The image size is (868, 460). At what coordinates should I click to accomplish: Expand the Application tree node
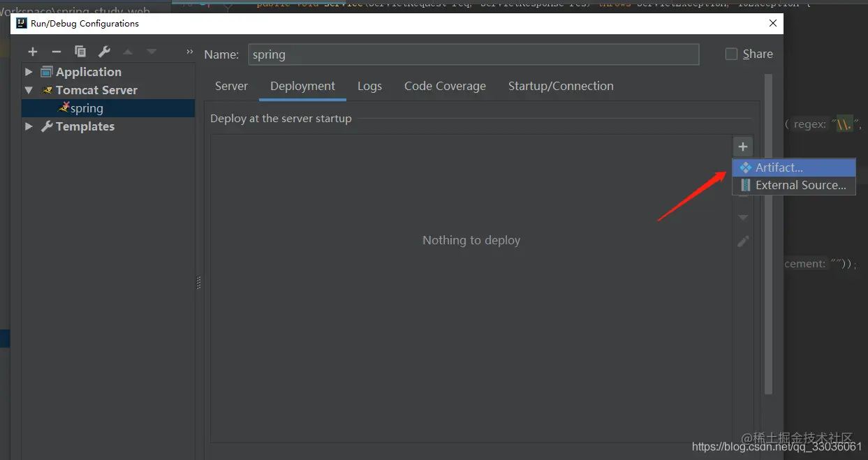pos(29,72)
